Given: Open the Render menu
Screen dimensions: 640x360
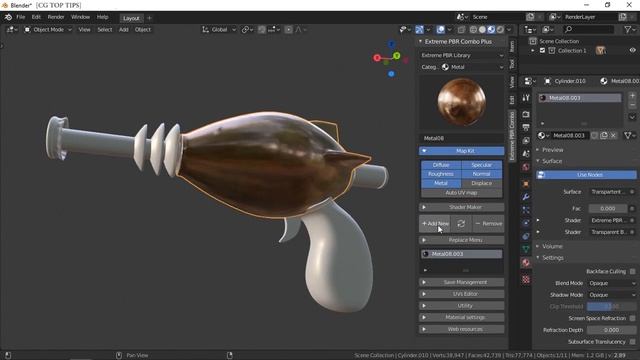Looking at the screenshot, I should click(x=56, y=17).
